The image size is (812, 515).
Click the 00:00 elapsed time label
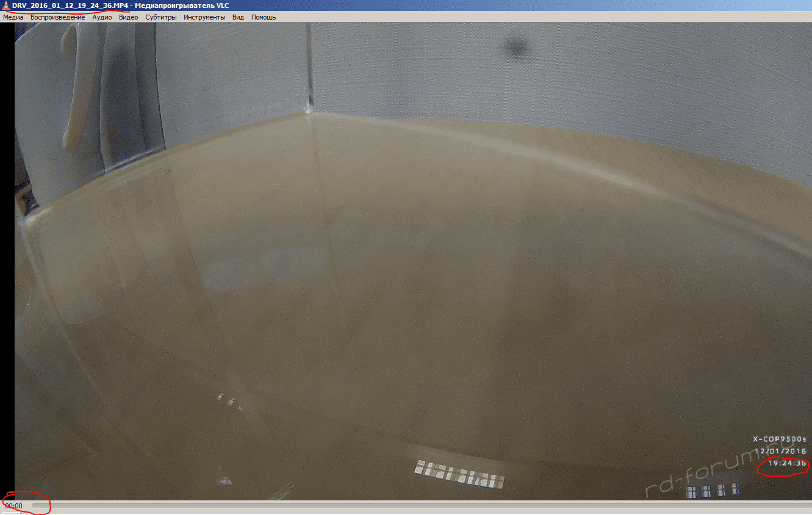(13, 506)
